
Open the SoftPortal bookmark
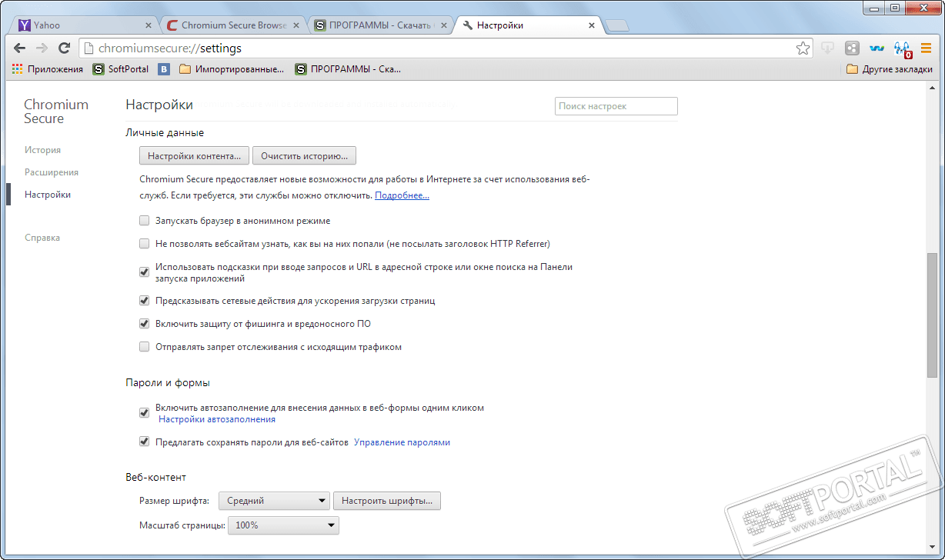(121, 69)
